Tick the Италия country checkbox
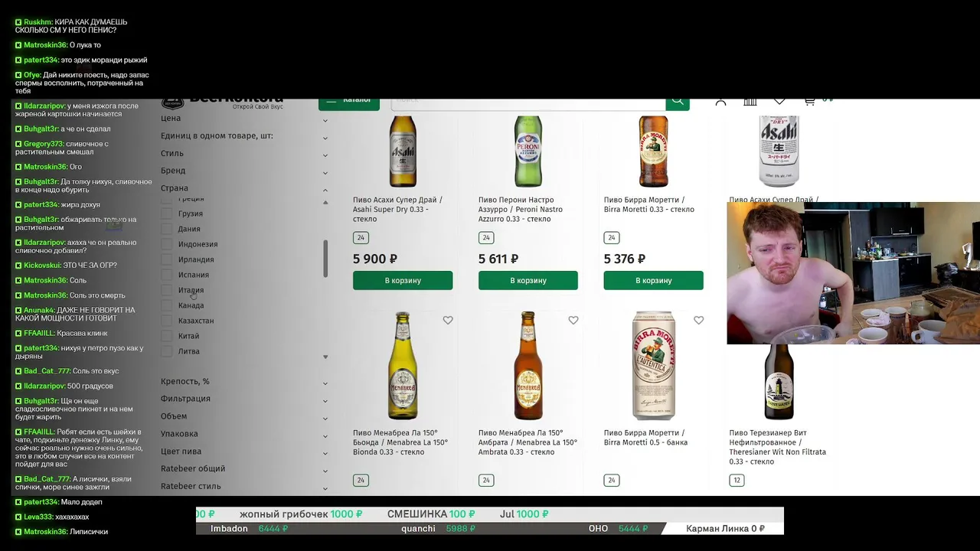Viewport: 980px width, 551px height. [x=166, y=290]
